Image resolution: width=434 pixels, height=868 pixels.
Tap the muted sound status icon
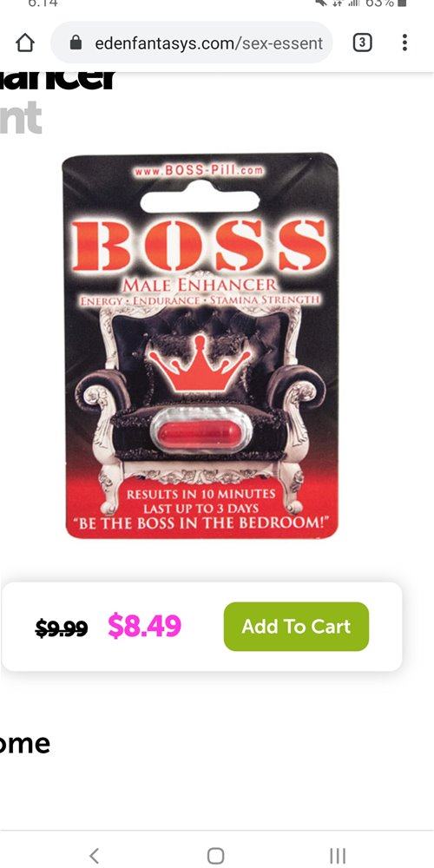click(x=320, y=3)
